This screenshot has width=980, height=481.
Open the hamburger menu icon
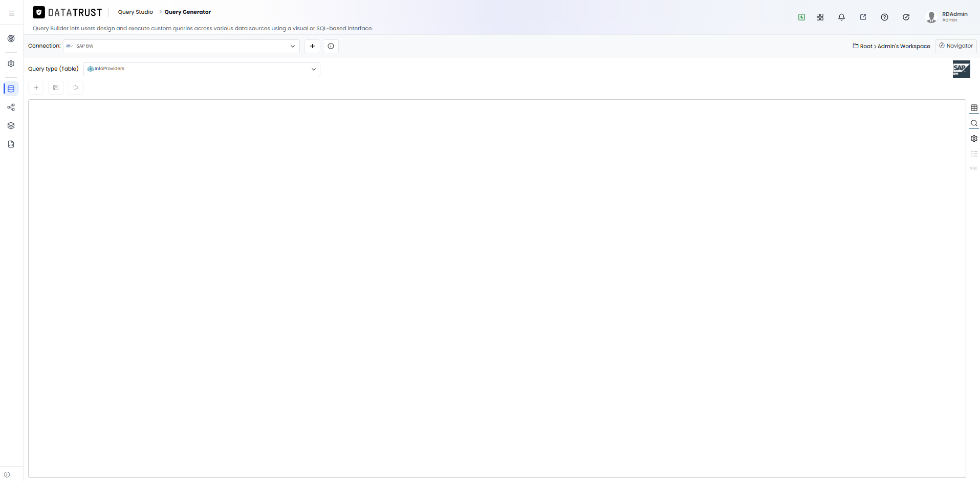coord(12,13)
